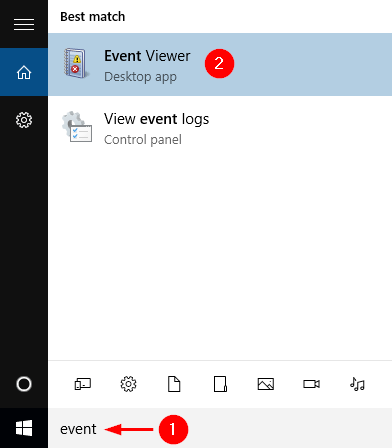Click the 'Control panel' subtitle text
The width and height of the screenshot is (392, 448).
(x=143, y=140)
